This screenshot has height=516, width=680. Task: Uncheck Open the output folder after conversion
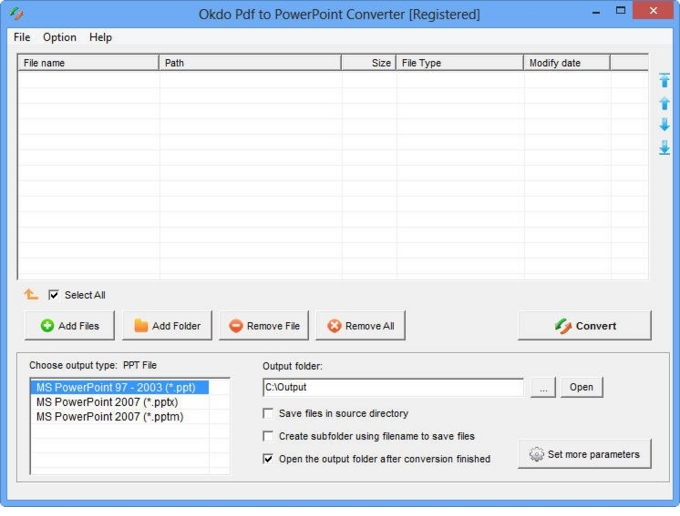[x=268, y=459]
